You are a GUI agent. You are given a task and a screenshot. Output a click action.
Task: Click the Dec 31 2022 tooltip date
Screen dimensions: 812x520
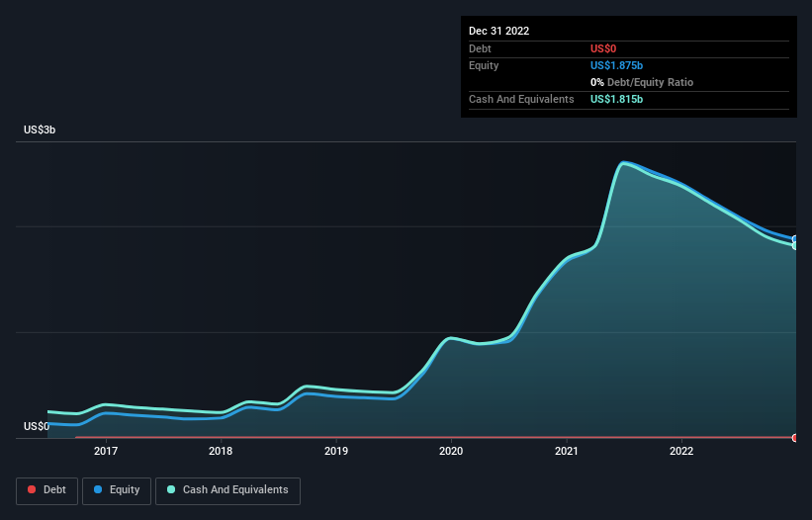498,31
